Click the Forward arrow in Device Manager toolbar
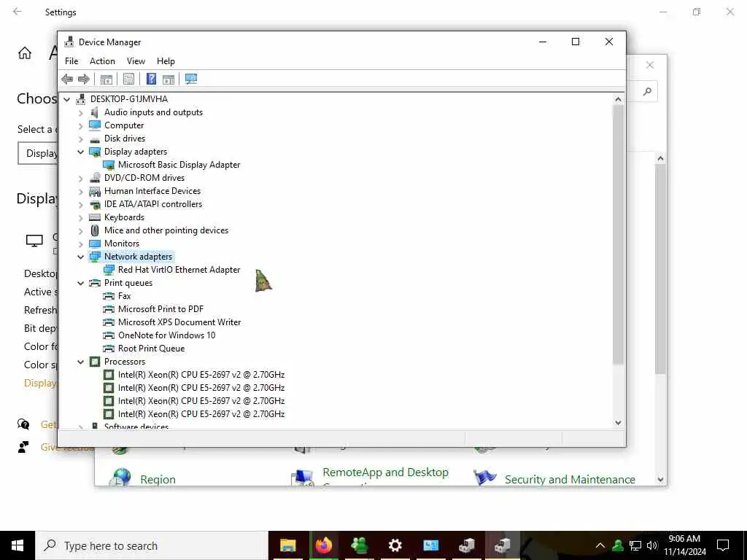Viewport: 747px width, 560px height. tap(83, 79)
